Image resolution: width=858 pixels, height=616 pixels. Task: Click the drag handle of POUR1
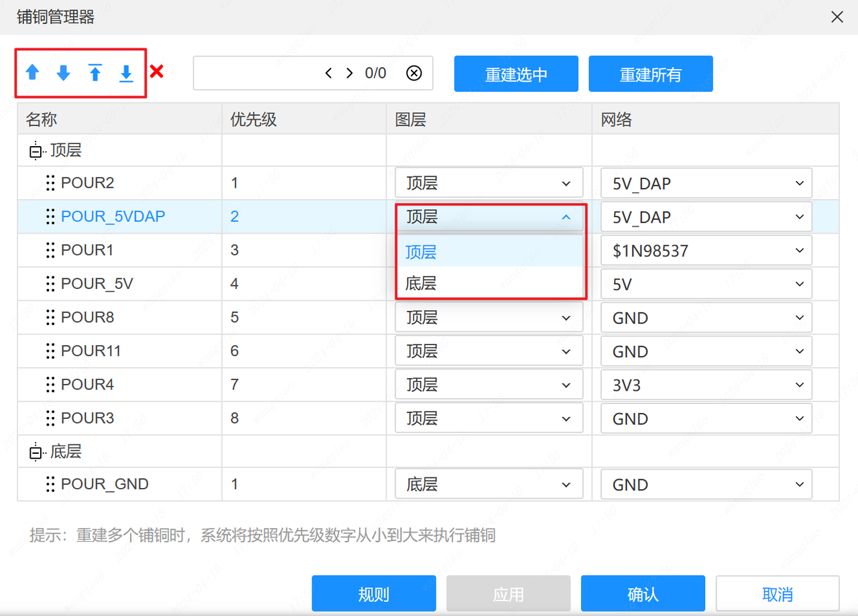[50, 250]
